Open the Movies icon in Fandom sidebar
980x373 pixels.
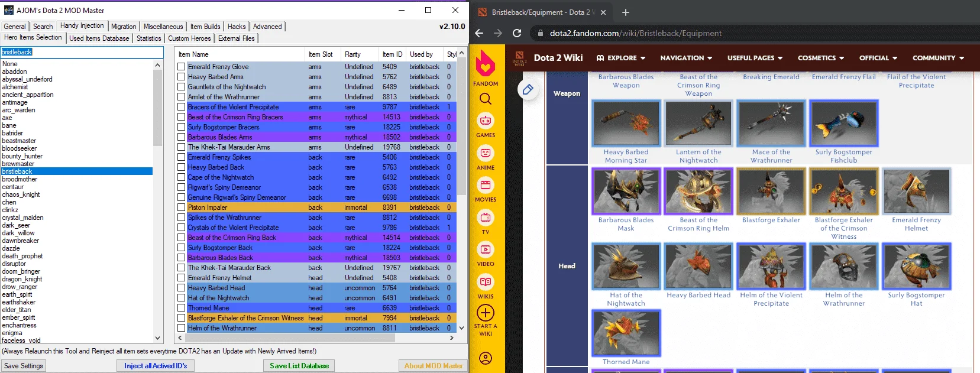(486, 185)
